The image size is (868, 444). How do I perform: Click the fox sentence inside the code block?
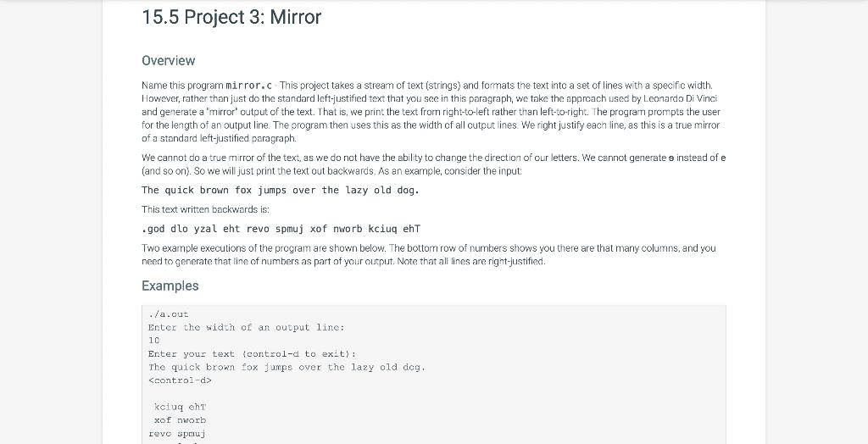pyautogui.click(x=287, y=367)
